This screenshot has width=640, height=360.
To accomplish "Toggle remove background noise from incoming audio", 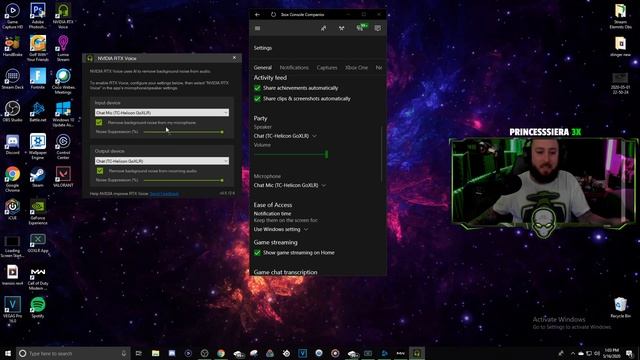I will pos(100,171).
